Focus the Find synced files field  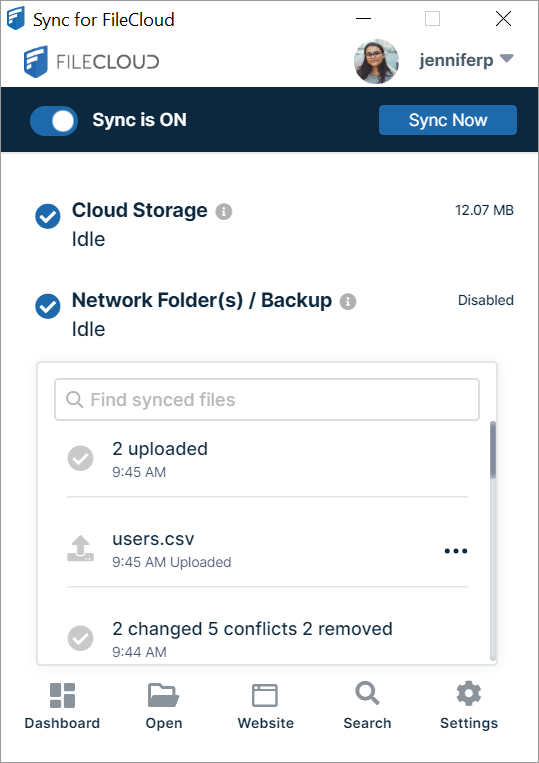pos(267,400)
